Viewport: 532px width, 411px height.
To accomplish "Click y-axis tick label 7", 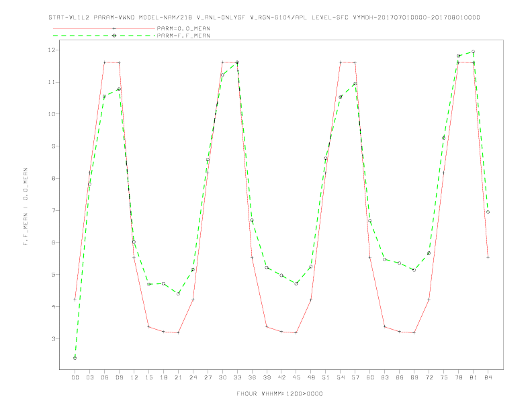I will click(x=54, y=211).
